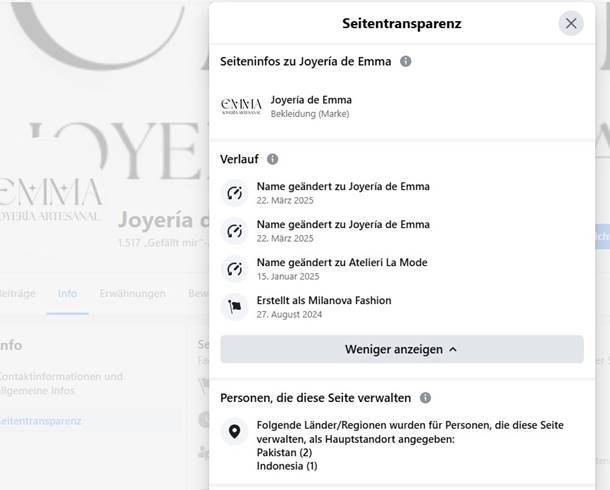
Task: Select Seitentransparenz in the left sidebar
Action: [x=42, y=421]
